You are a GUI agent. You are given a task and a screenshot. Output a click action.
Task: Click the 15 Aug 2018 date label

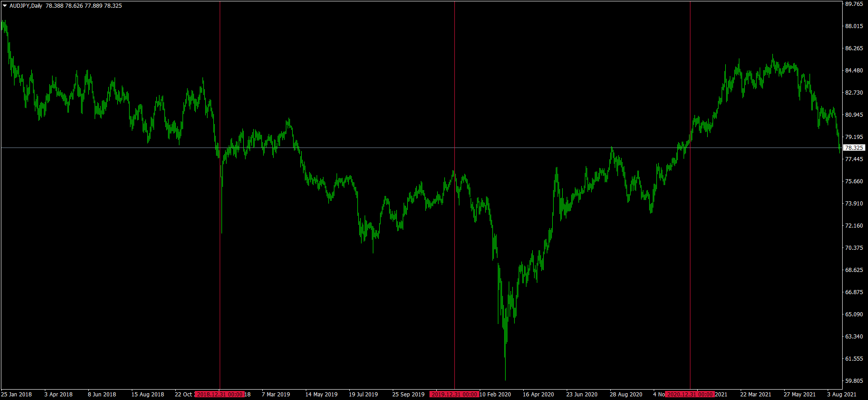(148, 395)
